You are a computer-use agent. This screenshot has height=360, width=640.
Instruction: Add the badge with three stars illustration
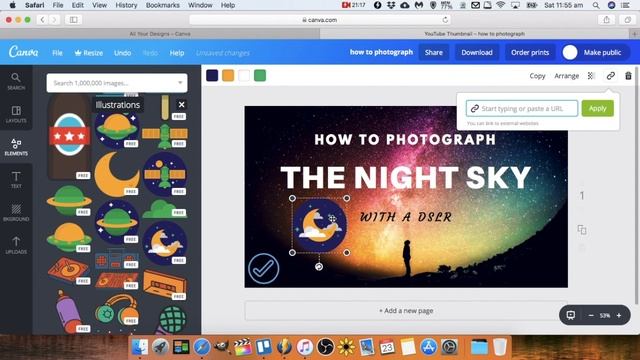69,135
